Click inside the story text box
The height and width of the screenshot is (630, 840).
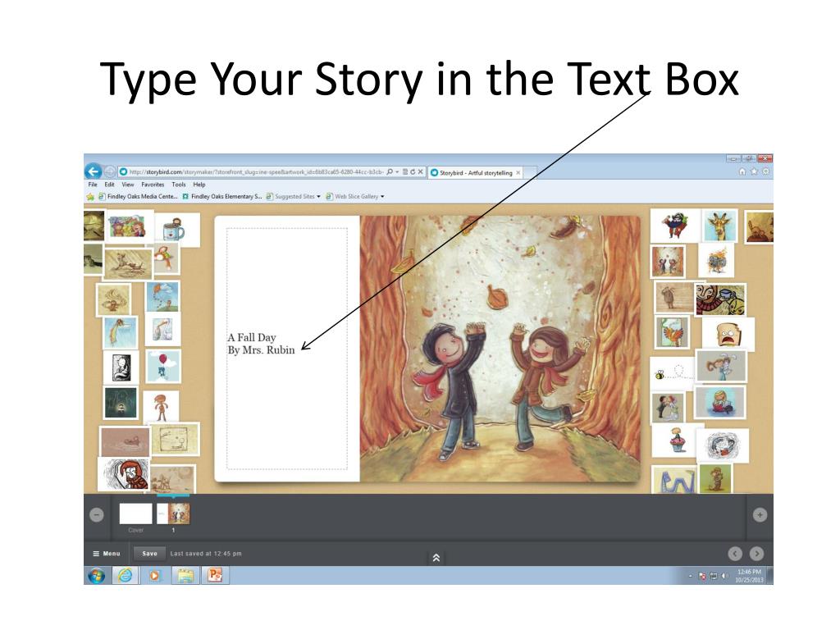tap(287, 349)
